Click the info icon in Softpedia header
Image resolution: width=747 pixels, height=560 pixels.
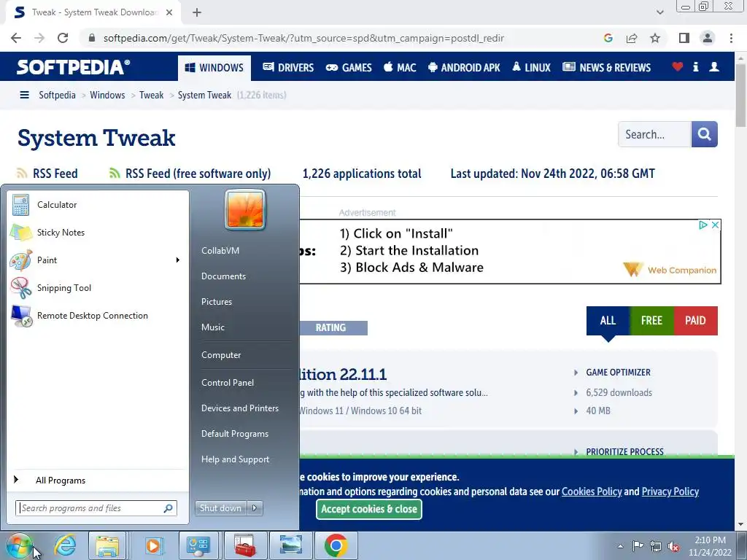pyautogui.click(x=695, y=66)
